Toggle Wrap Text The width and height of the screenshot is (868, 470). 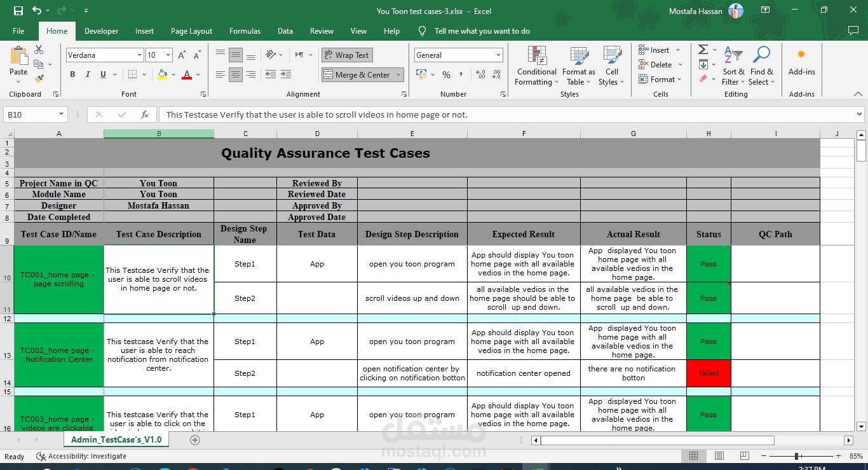coord(346,55)
